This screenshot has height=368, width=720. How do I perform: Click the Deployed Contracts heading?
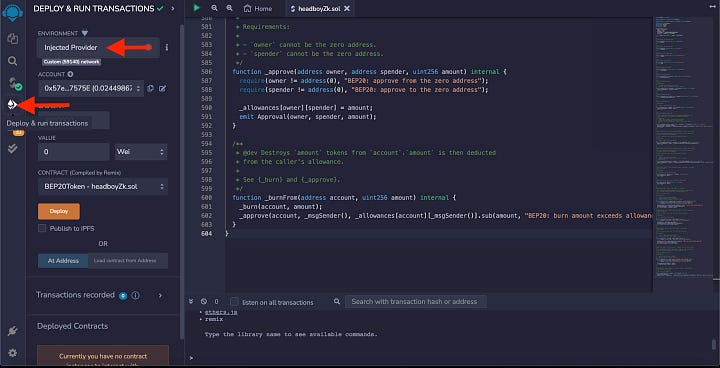pos(73,326)
